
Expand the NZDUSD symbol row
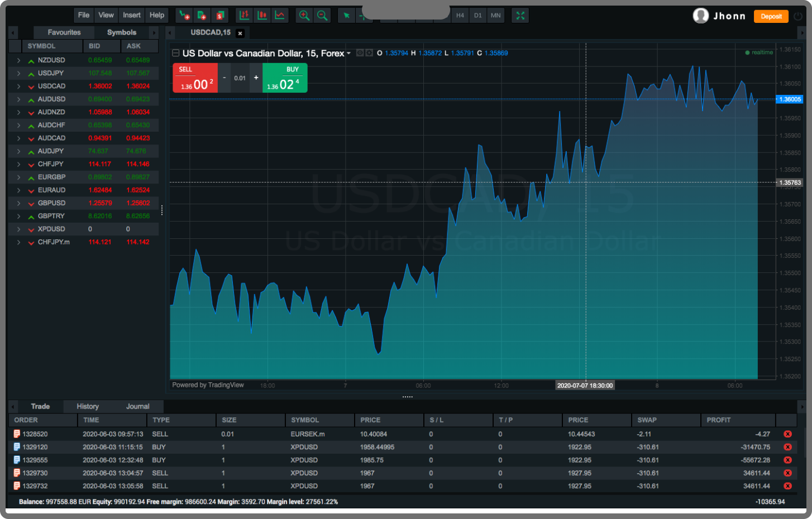(x=18, y=60)
